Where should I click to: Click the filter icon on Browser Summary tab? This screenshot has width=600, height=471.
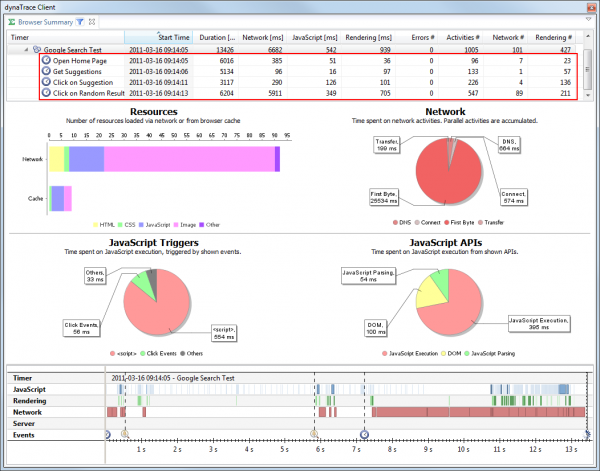[x=80, y=22]
